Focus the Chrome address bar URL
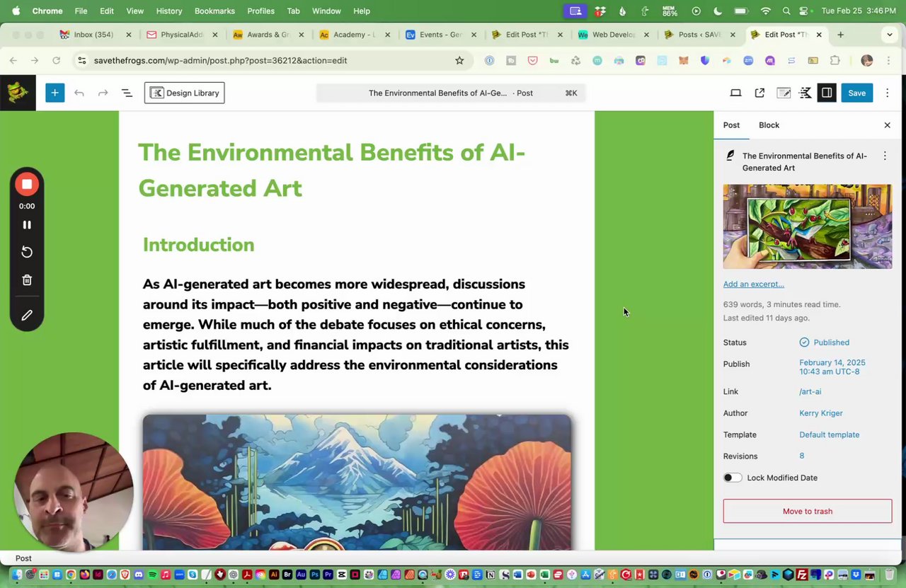The width and height of the screenshot is (906, 588). pyautogui.click(x=220, y=61)
